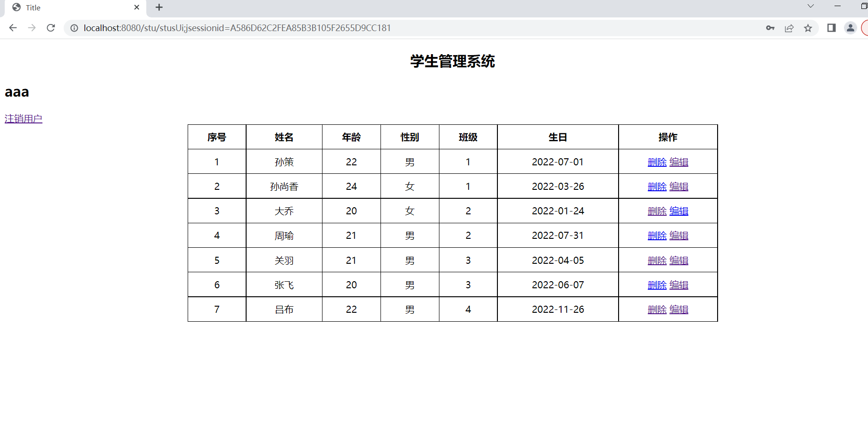
Task: Click 编辑 for student 孙尚香
Action: 679,186
